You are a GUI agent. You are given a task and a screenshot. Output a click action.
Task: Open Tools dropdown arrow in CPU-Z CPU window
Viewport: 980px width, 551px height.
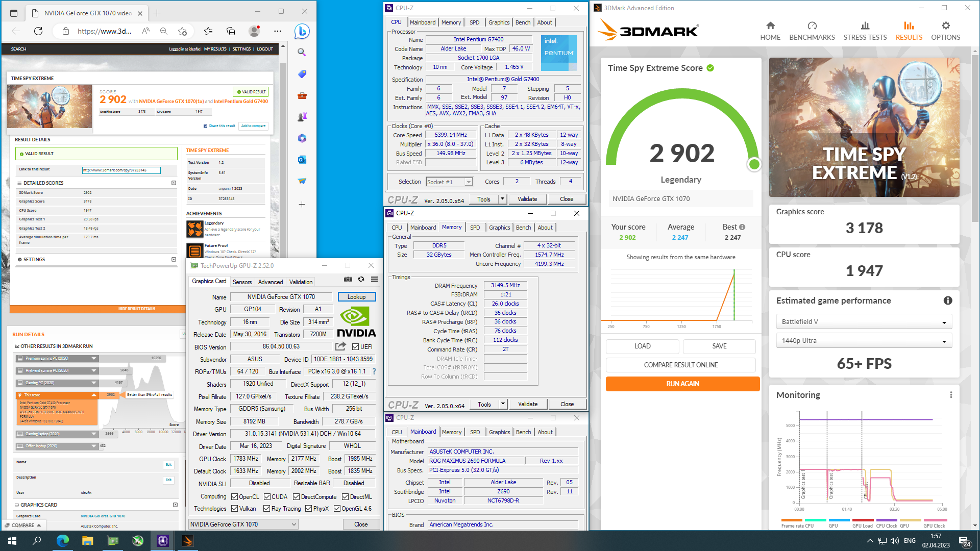tap(502, 199)
